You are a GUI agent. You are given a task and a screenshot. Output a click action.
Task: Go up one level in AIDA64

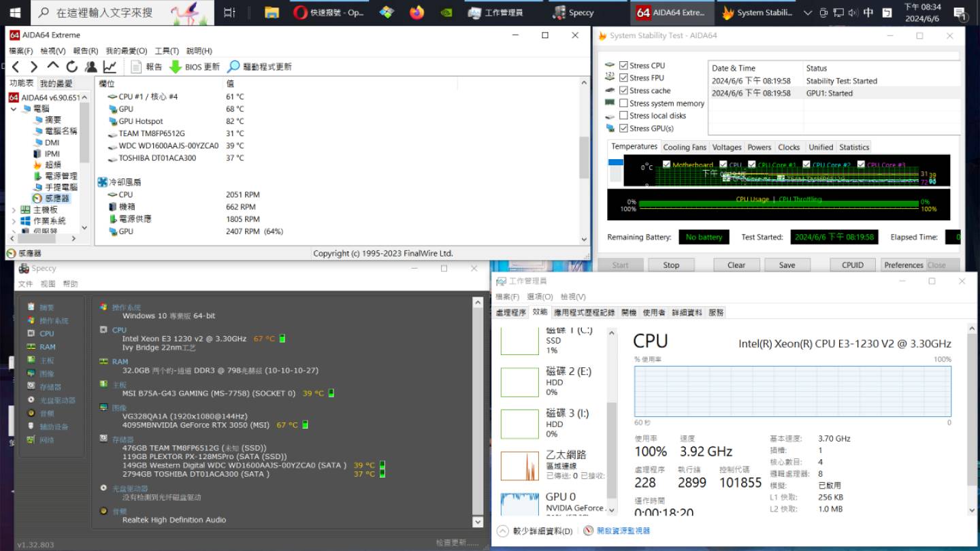[x=52, y=66]
